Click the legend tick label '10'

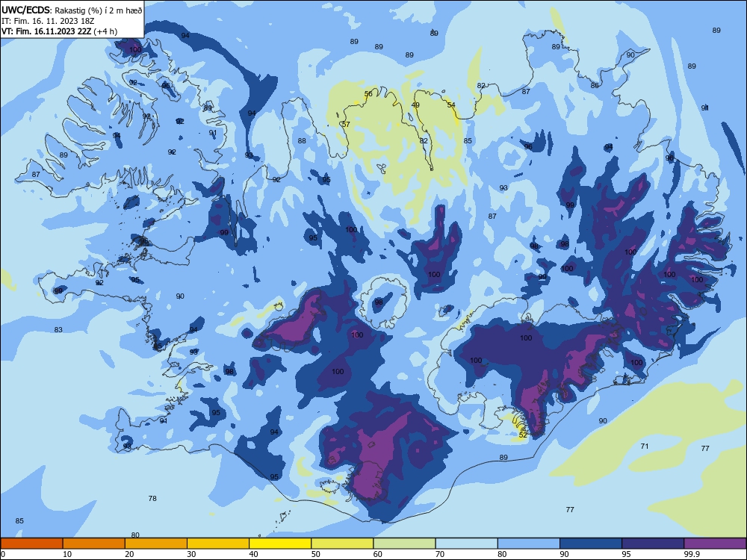tap(67, 554)
